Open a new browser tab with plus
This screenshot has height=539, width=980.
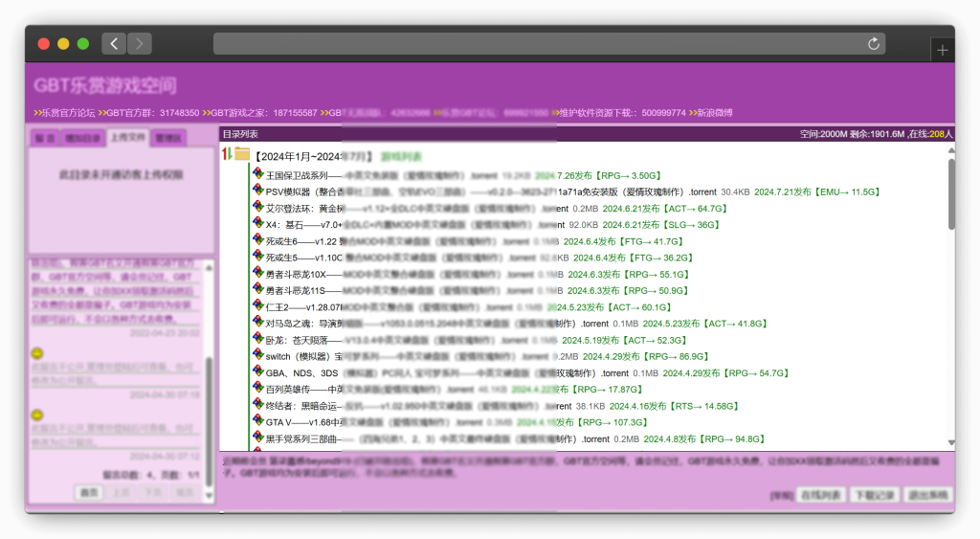942,51
